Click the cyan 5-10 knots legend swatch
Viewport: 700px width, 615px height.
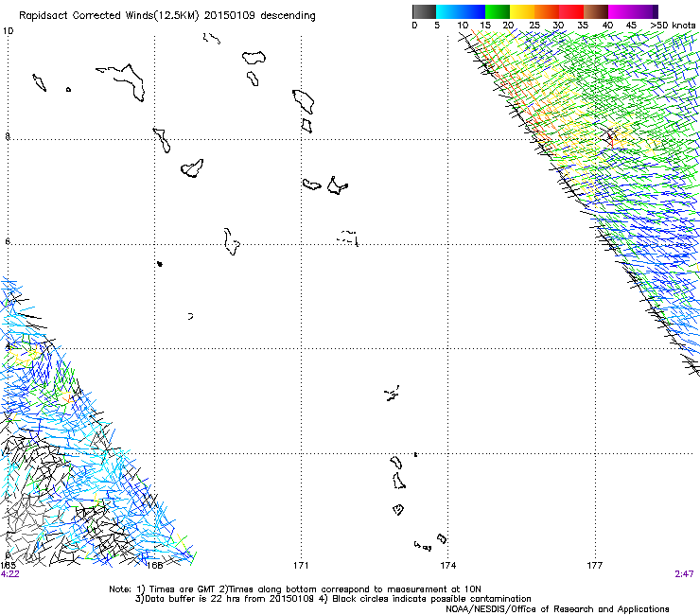(x=448, y=11)
